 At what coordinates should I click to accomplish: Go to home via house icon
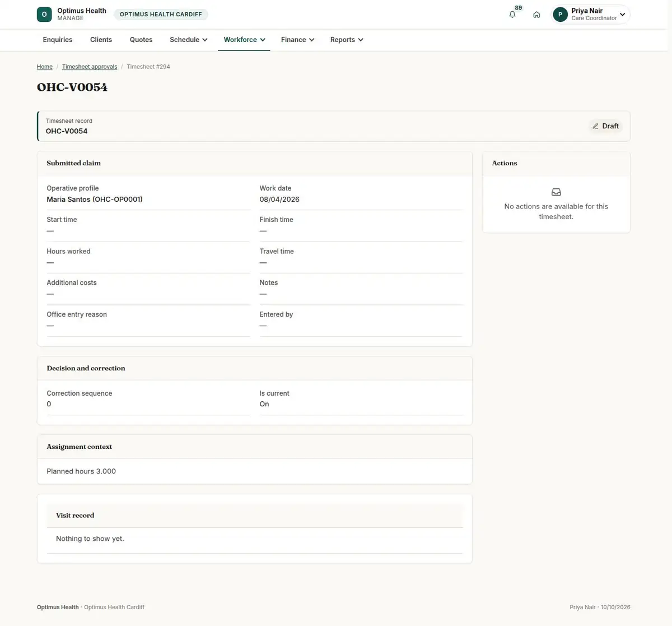pyautogui.click(x=536, y=15)
